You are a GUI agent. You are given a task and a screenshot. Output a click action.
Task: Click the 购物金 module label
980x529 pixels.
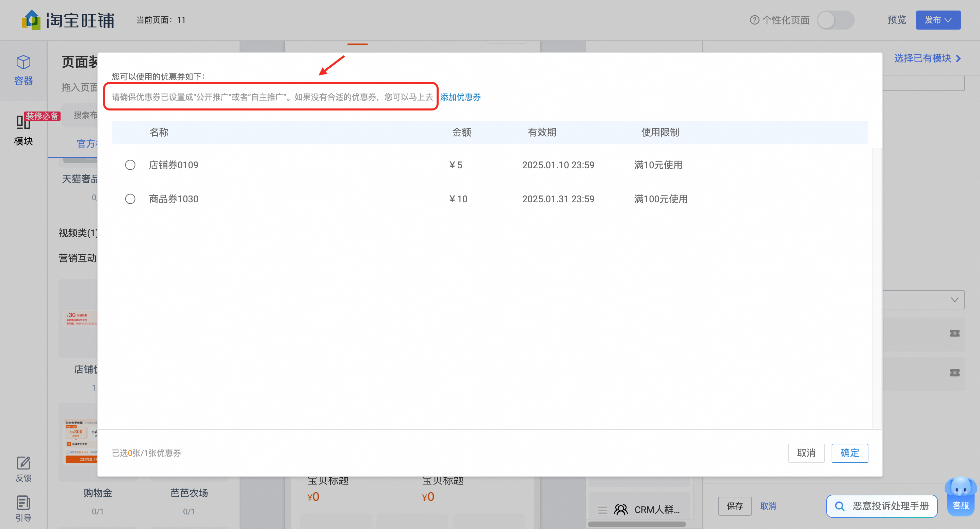pyautogui.click(x=98, y=493)
